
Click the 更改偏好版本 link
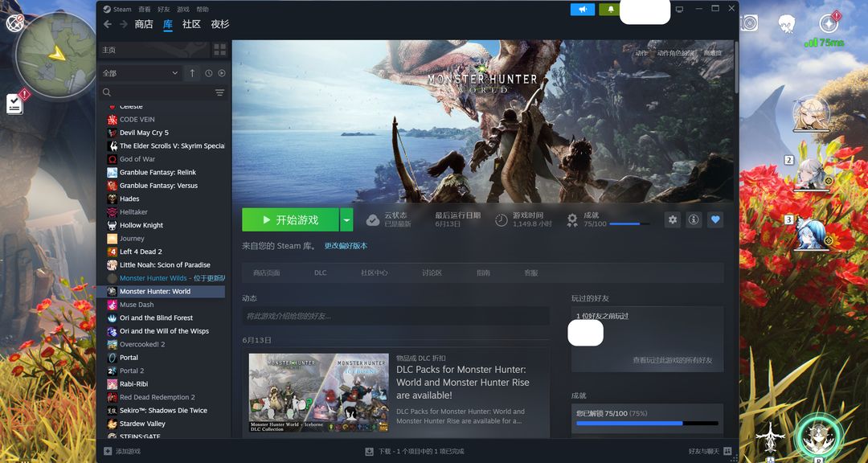click(x=346, y=246)
